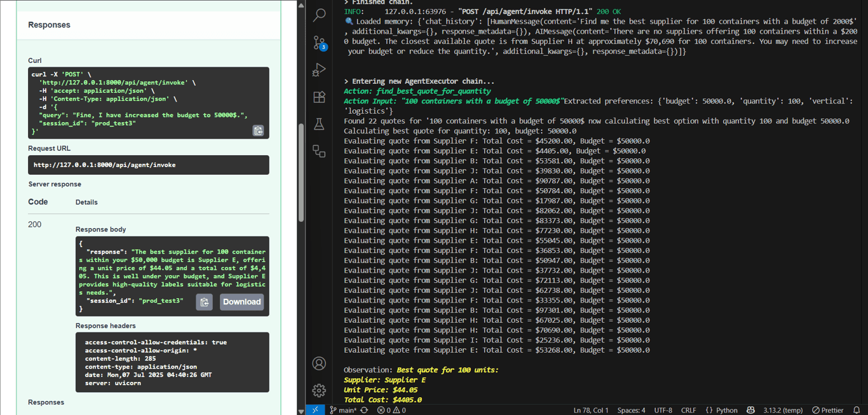The image size is (868, 415).
Task: Click the Swagger page vertical scrollbar
Action: point(301,172)
